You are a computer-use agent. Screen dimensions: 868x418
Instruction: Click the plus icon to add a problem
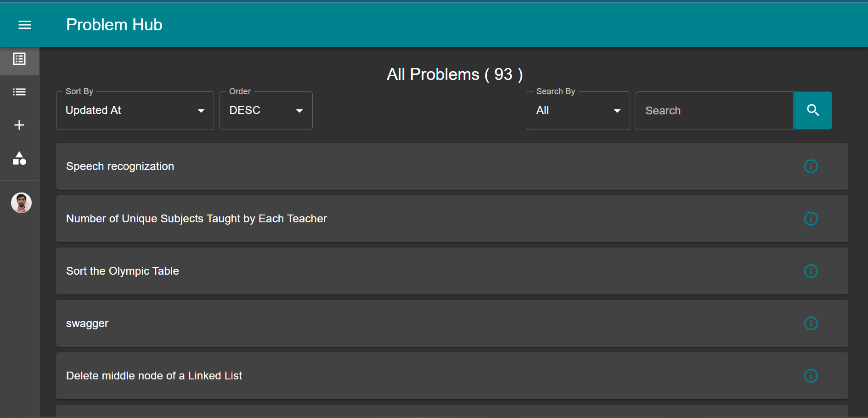click(x=19, y=125)
